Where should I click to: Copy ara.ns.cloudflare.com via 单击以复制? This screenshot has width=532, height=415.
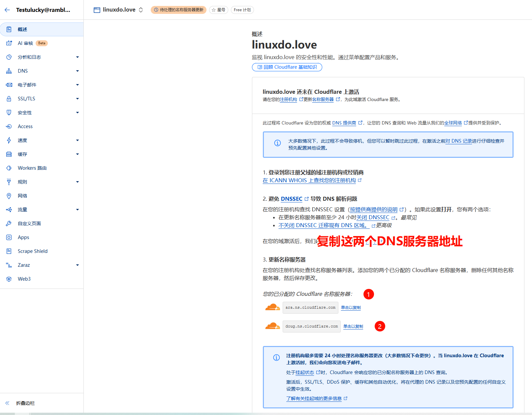pos(351,307)
